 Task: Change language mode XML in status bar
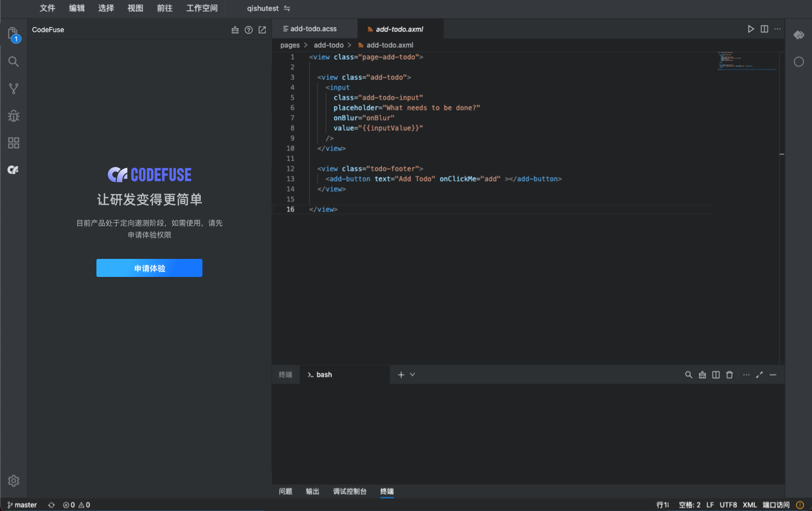(749, 505)
